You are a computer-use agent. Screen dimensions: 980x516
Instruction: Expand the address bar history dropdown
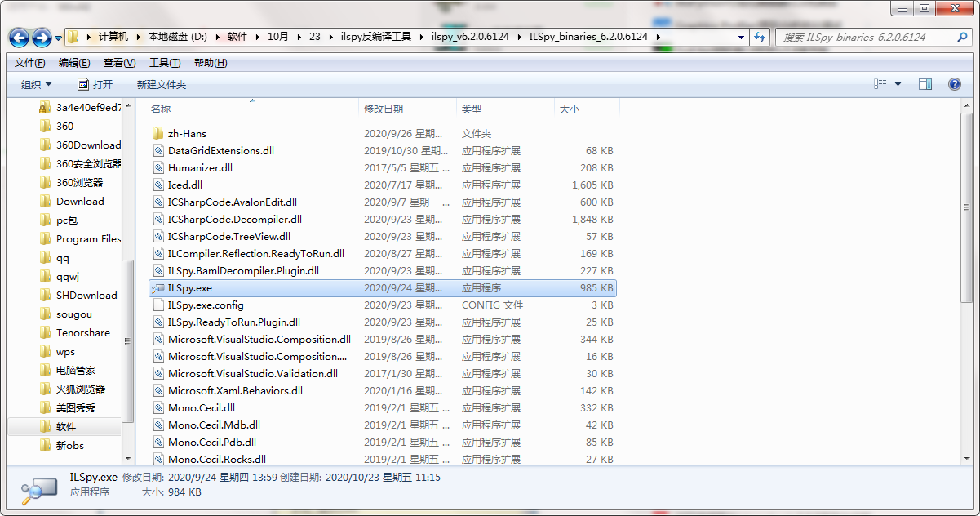(741, 37)
